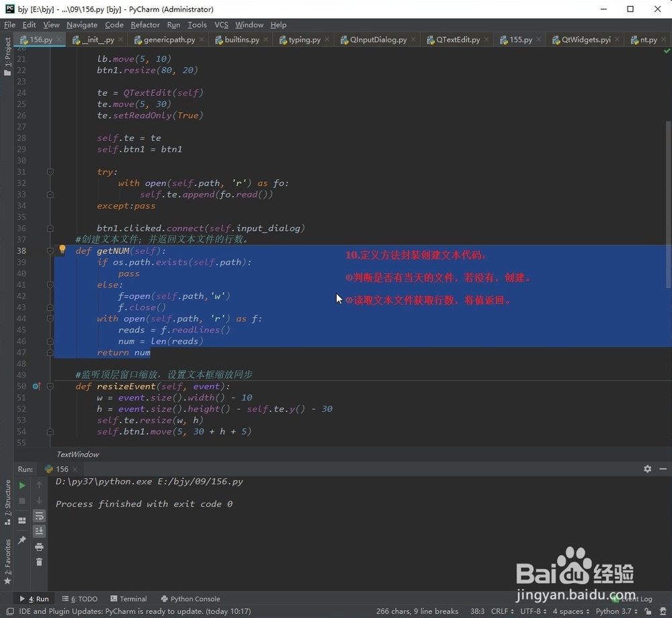Click the read-only lock icon in status bar

[x=648, y=611]
